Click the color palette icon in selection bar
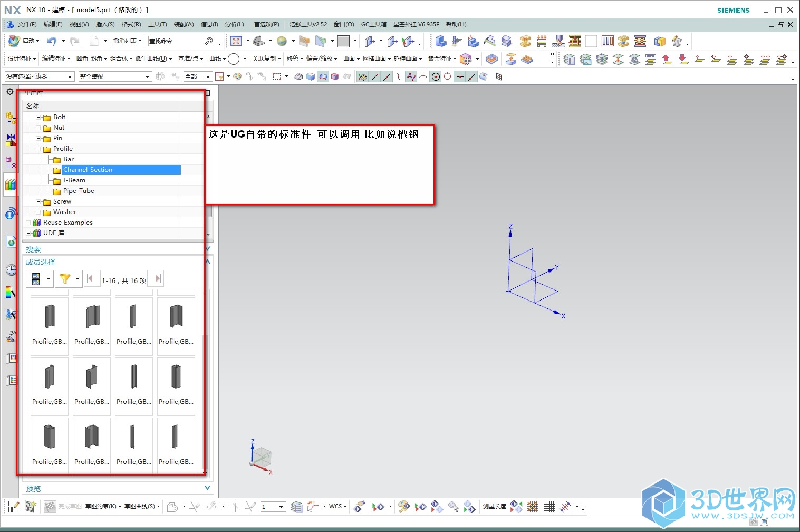The width and height of the screenshot is (800, 532). (237, 76)
